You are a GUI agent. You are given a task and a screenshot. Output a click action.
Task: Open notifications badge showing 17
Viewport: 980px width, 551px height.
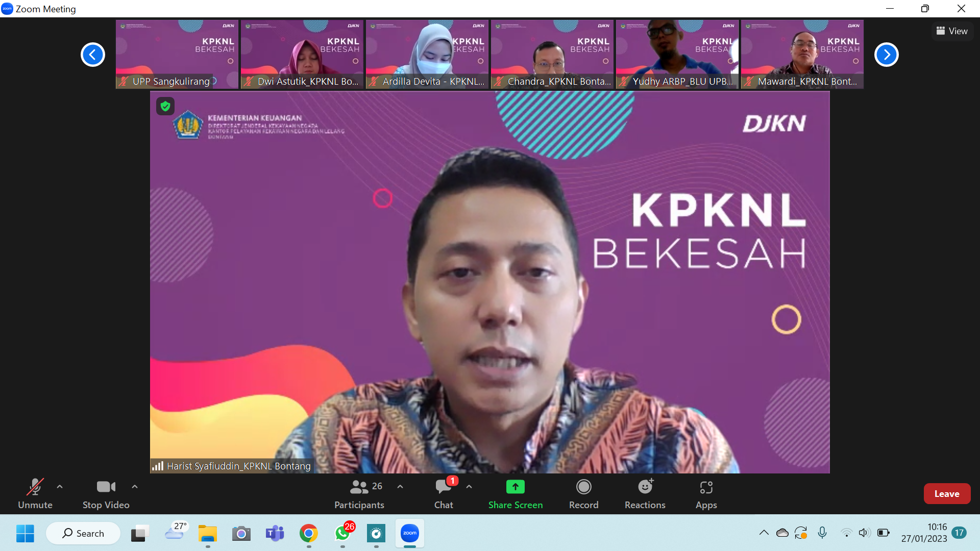[x=959, y=533]
